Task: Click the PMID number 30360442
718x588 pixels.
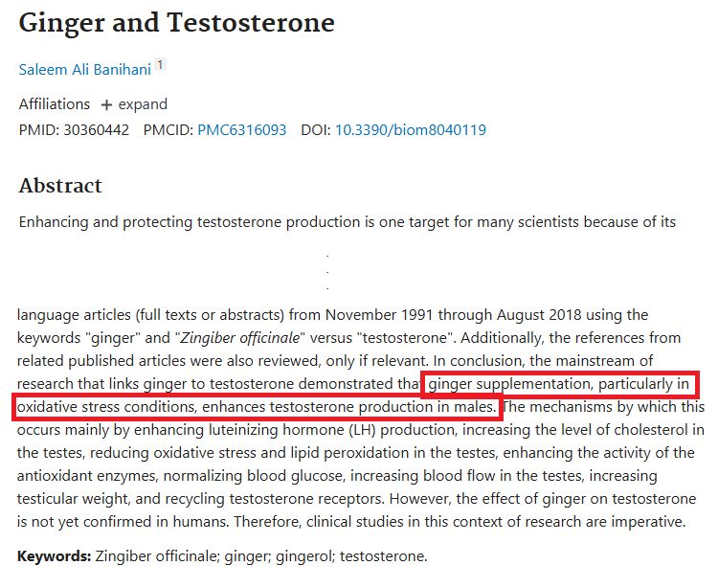Action: [x=96, y=130]
